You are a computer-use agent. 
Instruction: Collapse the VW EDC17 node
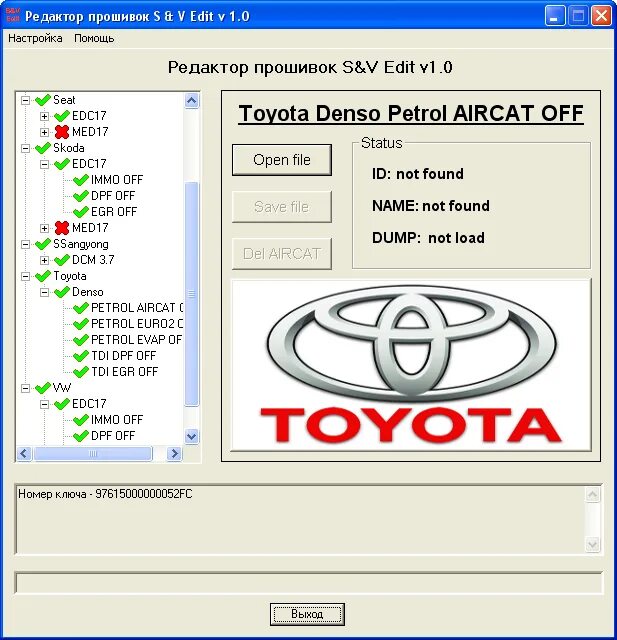click(x=44, y=404)
